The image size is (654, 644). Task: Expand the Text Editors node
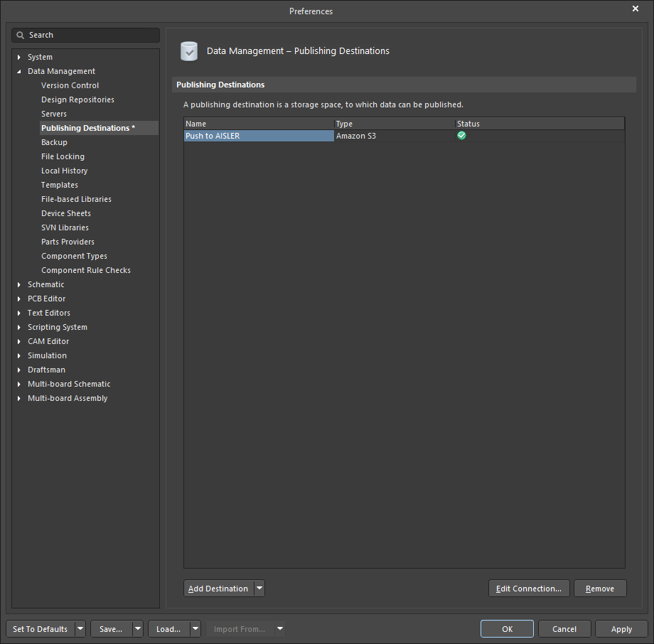pos(18,313)
